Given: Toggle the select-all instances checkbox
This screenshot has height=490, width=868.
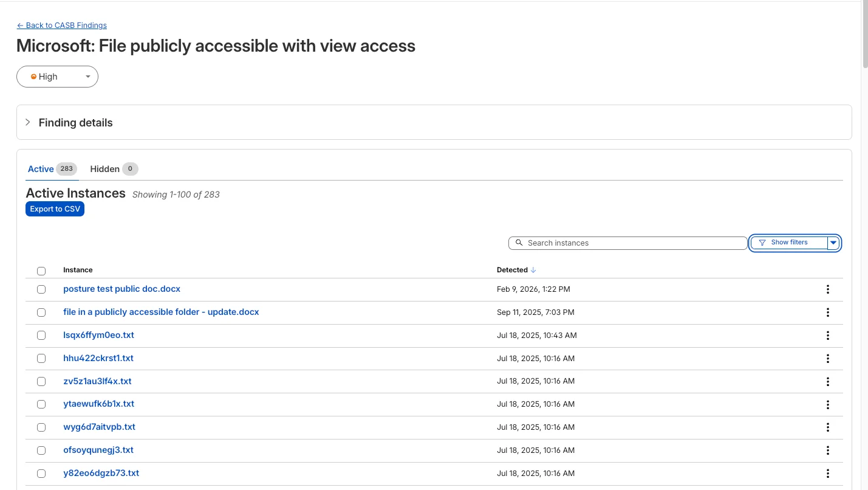Looking at the screenshot, I should [41, 271].
